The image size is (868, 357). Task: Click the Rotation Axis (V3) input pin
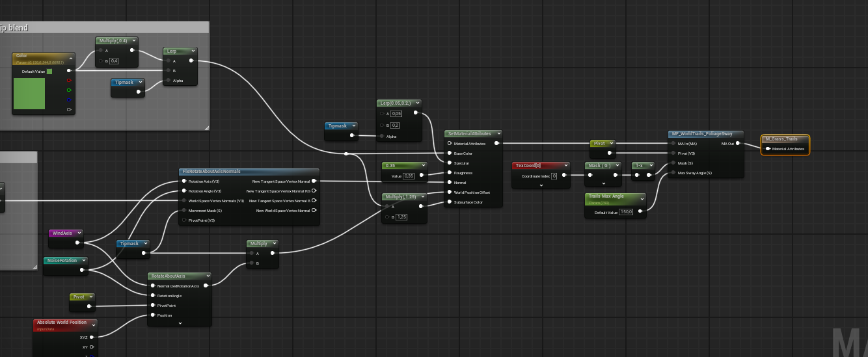coord(183,181)
